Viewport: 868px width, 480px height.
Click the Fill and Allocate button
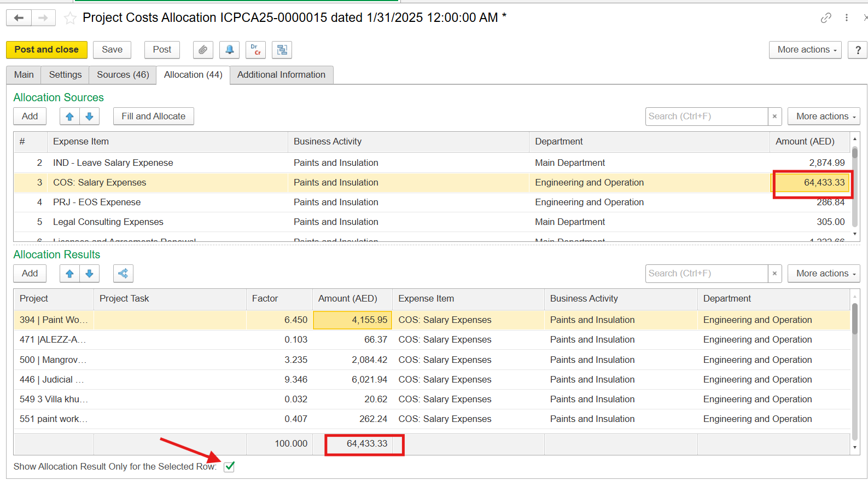pyautogui.click(x=153, y=117)
